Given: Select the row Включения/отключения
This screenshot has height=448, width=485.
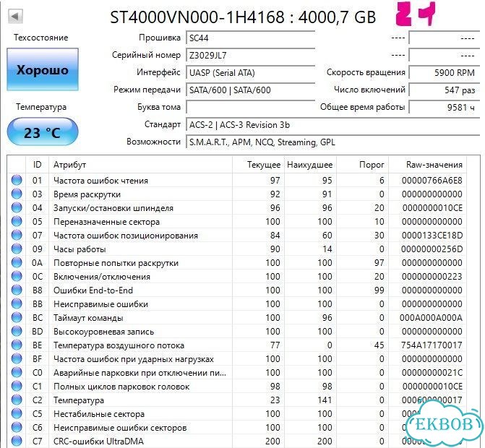Looking at the screenshot, I should point(237,277).
